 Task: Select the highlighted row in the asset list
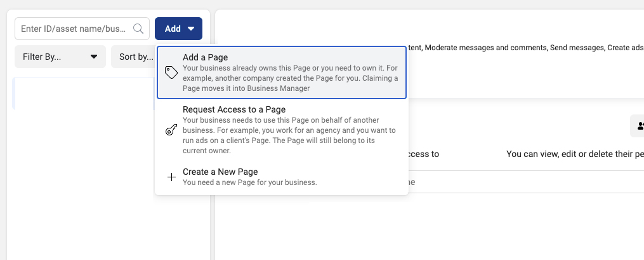pos(82,93)
